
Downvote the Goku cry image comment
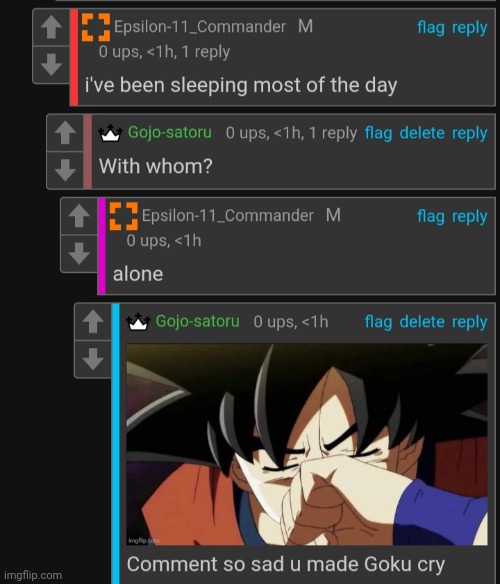pos(93,359)
